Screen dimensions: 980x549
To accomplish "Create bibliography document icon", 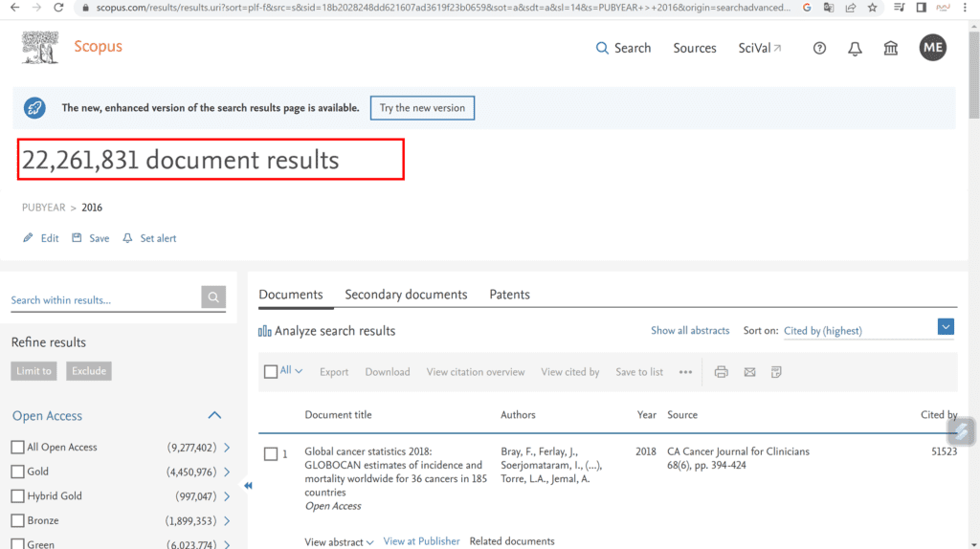I will pyautogui.click(x=776, y=372).
